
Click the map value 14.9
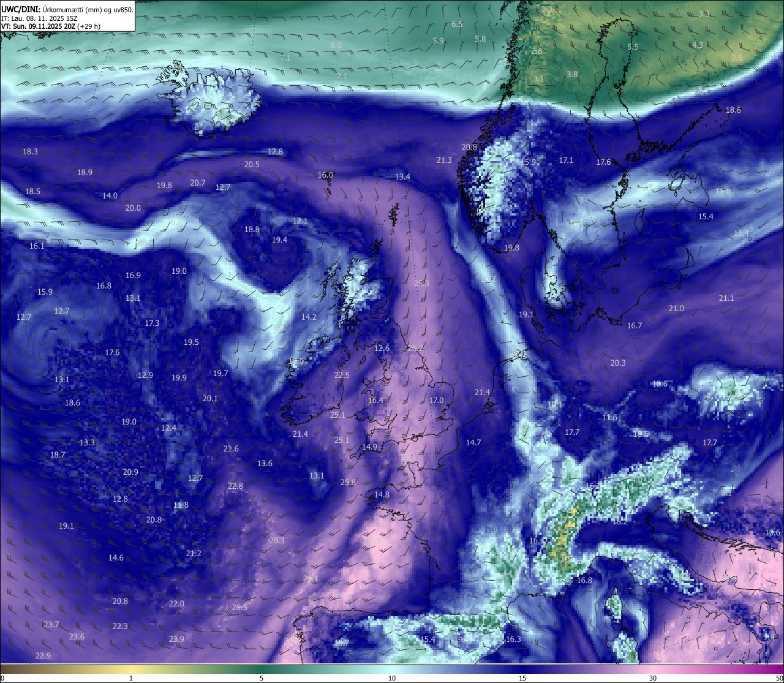tap(369, 447)
